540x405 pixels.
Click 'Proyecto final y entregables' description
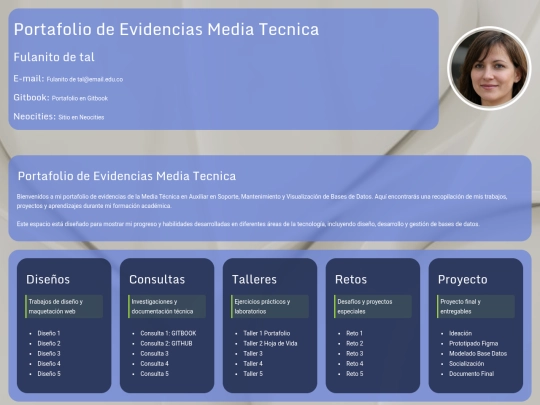click(x=476, y=307)
